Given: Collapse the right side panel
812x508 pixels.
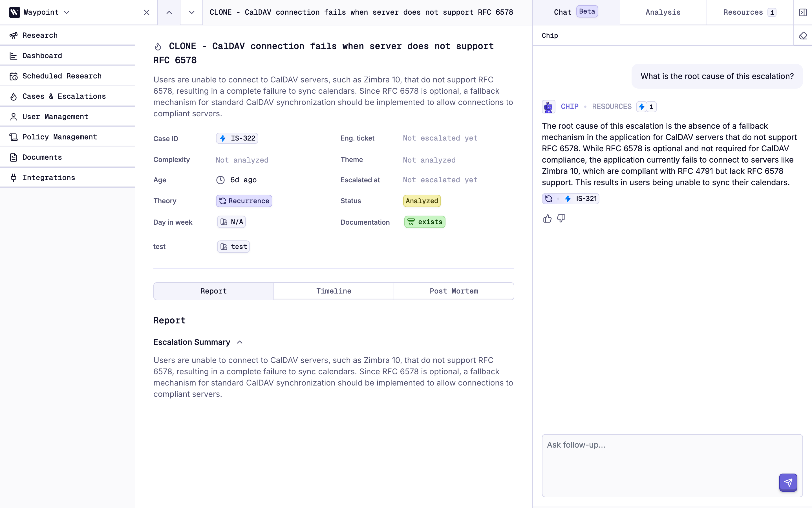Looking at the screenshot, I should [x=803, y=12].
